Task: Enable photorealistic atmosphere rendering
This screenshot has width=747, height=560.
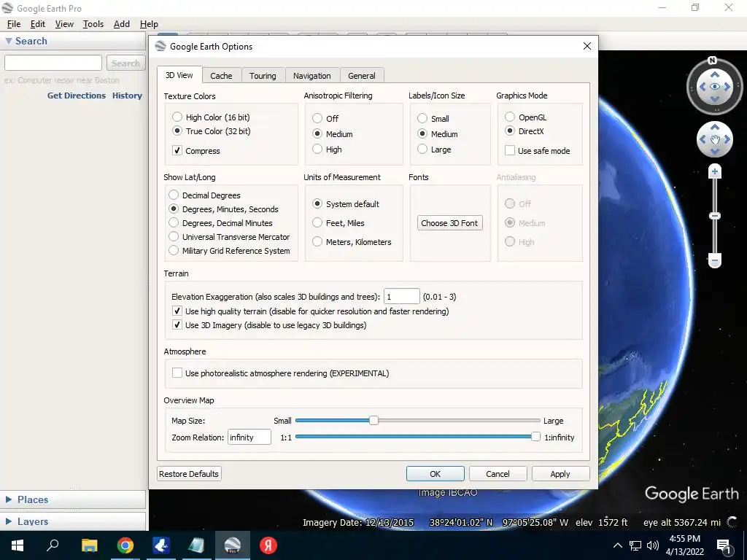Action: point(177,373)
